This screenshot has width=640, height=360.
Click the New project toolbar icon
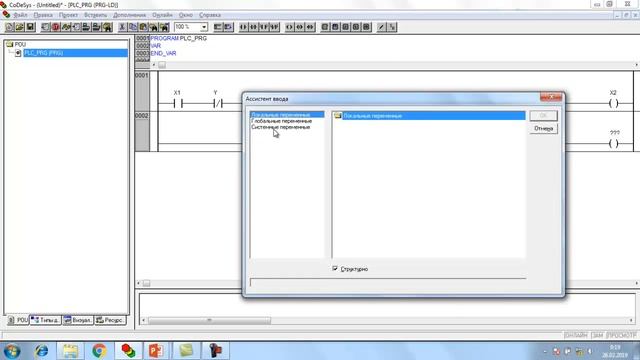tap(9, 27)
